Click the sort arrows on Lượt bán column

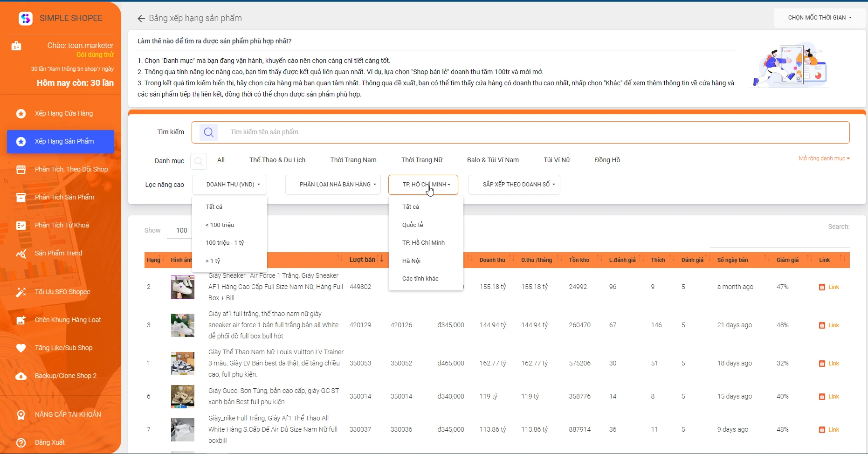coord(380,259)
